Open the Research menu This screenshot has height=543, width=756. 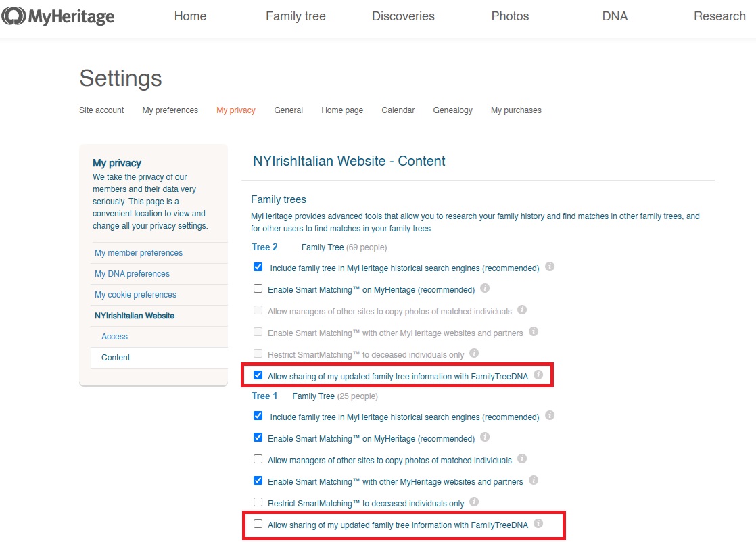pos(719,16)
